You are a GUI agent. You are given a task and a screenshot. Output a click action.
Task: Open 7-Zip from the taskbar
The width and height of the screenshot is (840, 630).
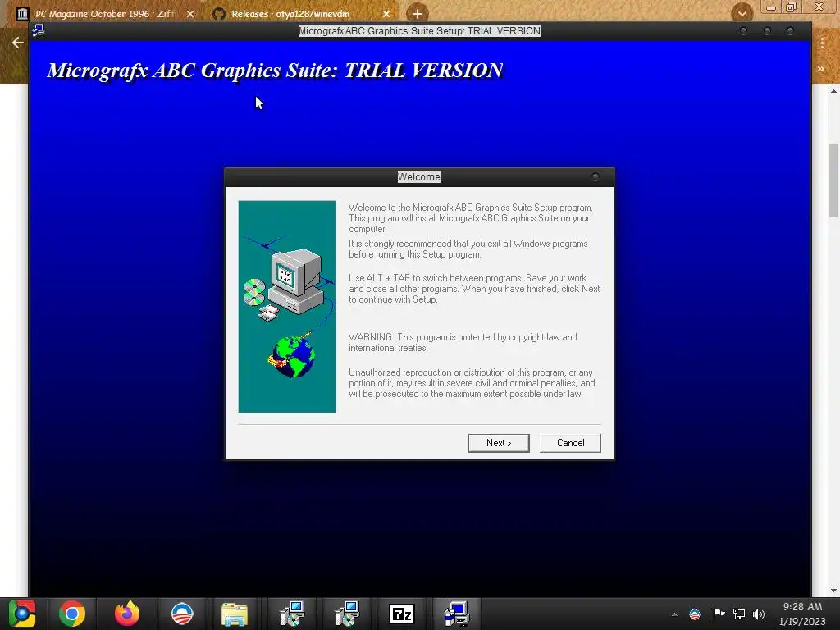pyautogui.click(x=402, y=614)
